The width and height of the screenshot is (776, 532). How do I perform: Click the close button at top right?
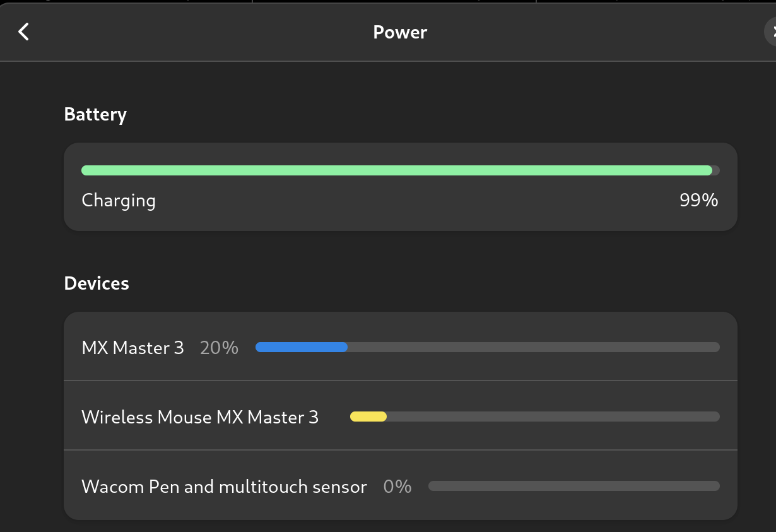(x=772, y=32)
